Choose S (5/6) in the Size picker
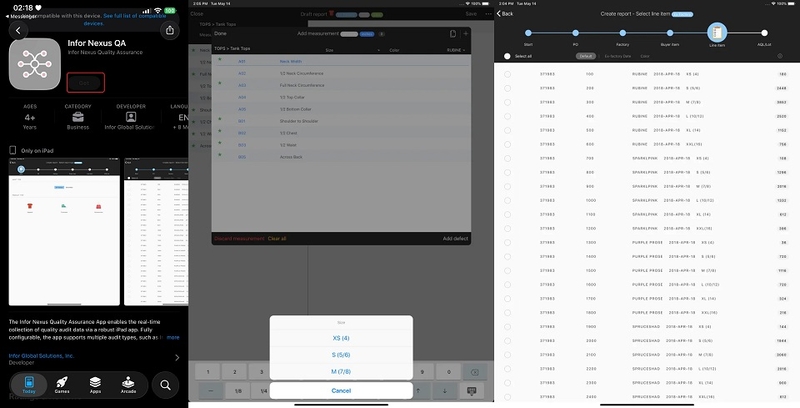This screenshot has height=408, width=800. [x=341, y=355]
